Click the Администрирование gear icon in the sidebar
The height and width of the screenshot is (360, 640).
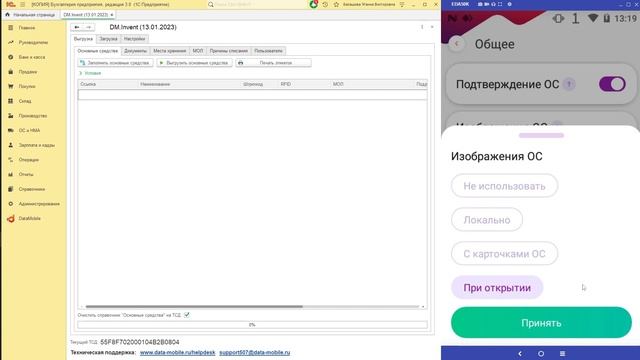point(11,204)
